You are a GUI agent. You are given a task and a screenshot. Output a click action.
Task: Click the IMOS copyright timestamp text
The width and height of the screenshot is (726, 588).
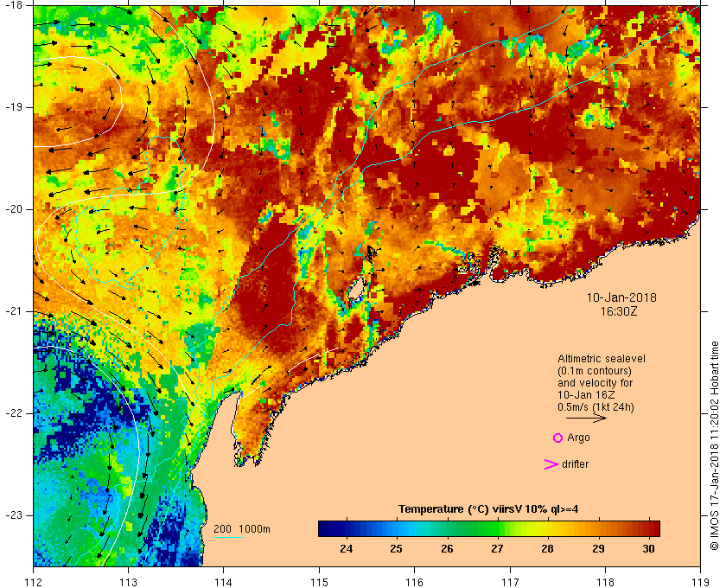[x=714, y=445]
